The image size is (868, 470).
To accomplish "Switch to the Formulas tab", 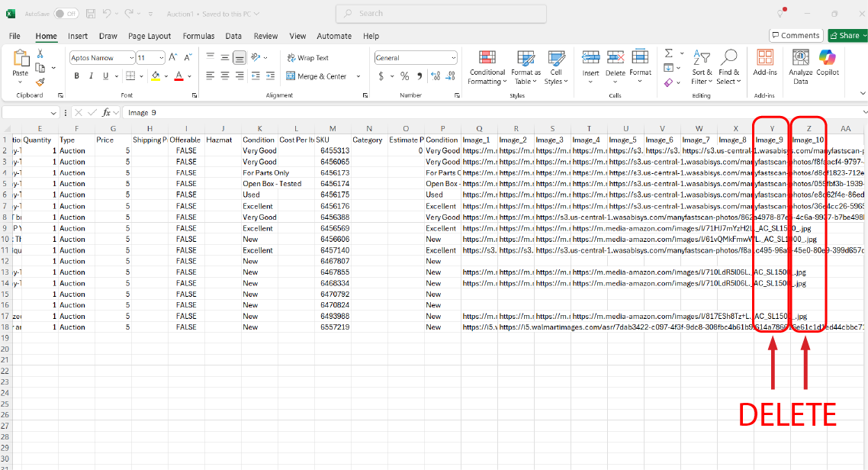I will click(198, 36).
